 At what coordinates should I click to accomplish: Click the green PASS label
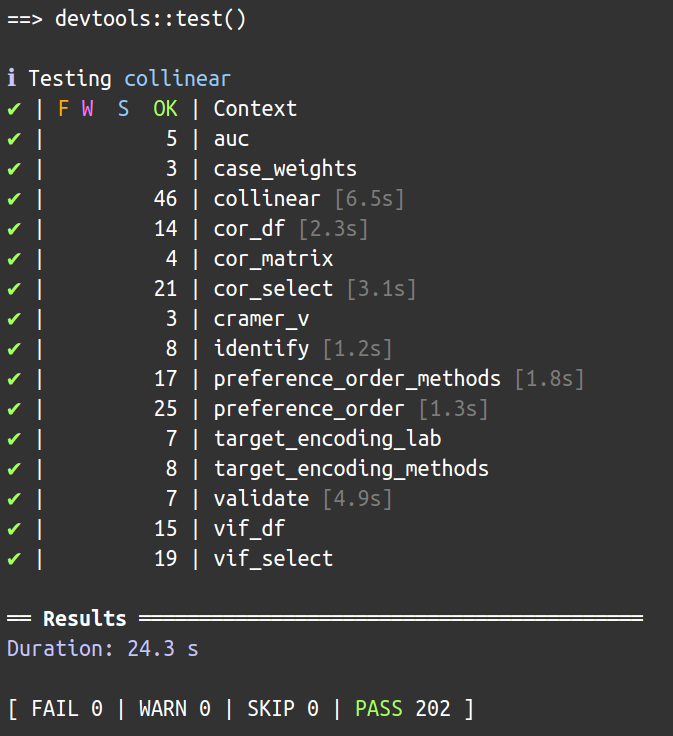379,708
